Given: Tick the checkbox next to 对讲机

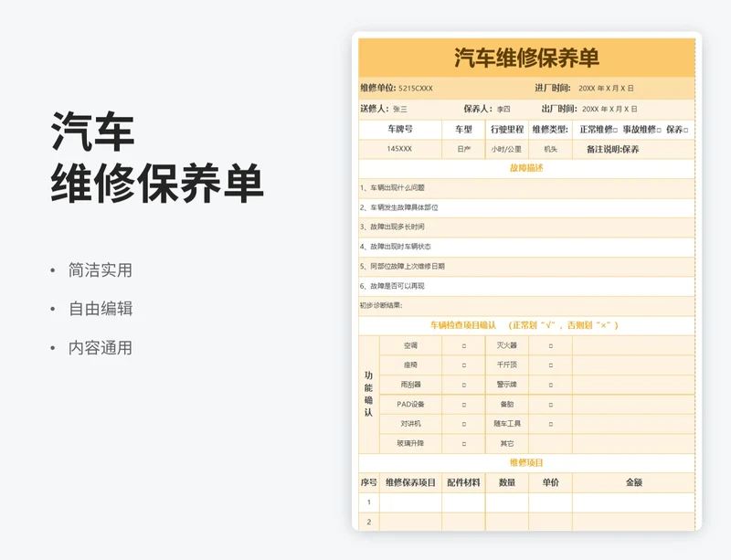Looking at the screenshot, I should pyautogui.click(x=464, y=424).
